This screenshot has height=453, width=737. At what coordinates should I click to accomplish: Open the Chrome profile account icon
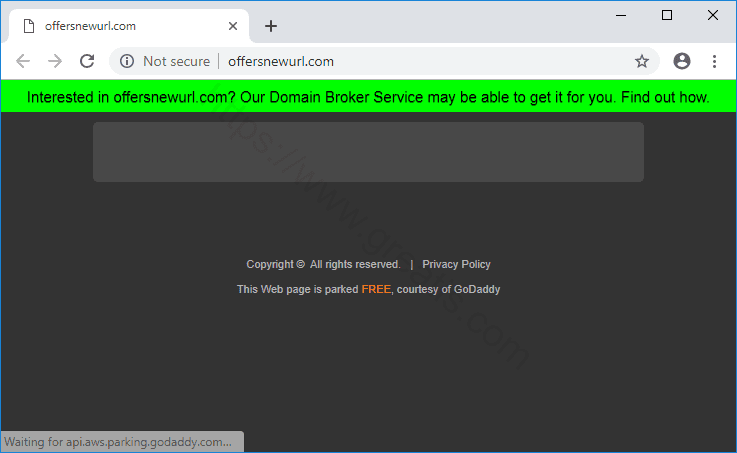coord(682,61)
